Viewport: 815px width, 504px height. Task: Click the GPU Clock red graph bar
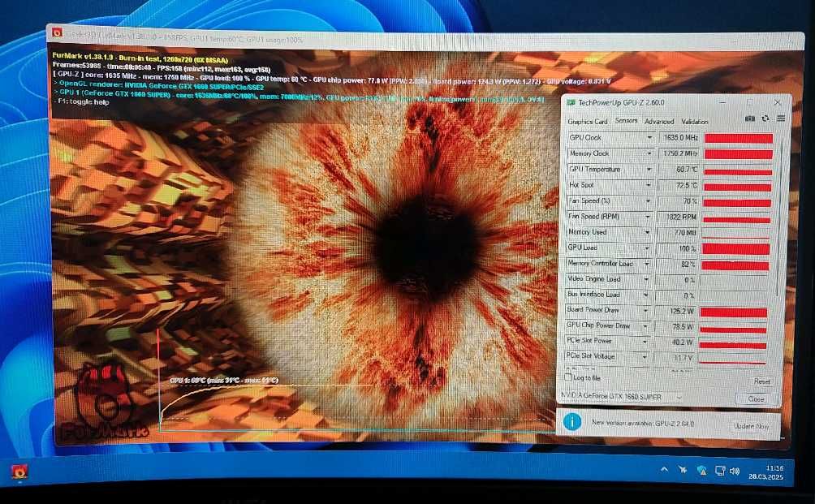[739, 138]
